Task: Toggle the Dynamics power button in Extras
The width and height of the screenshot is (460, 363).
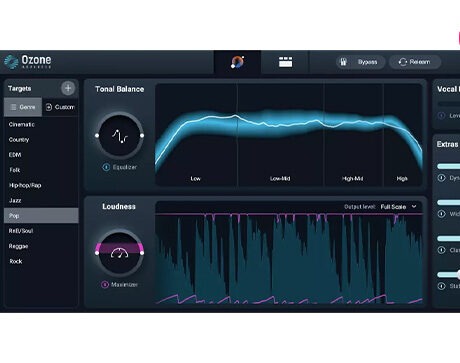Action: (442, 178)
